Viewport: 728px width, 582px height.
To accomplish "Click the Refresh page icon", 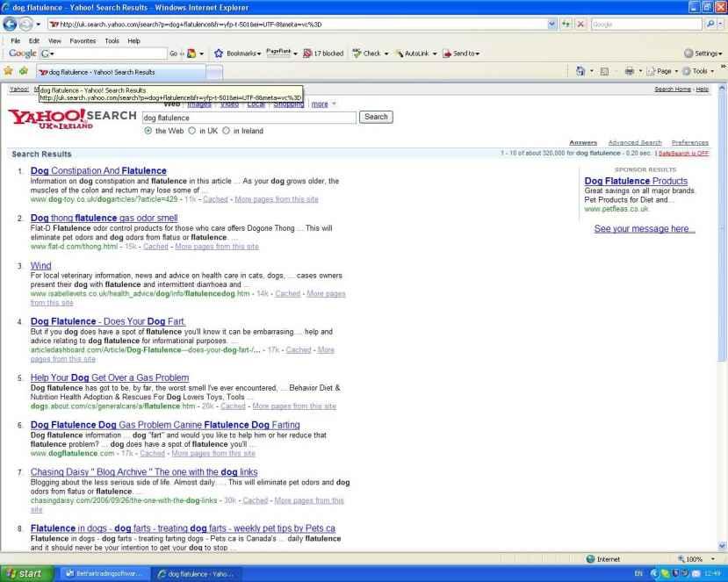I will [x=565, y=25].
